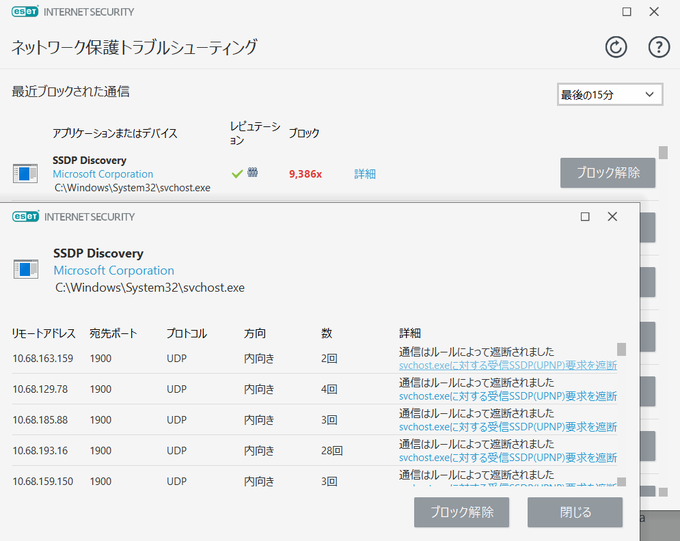Open the 最後の15分 time range dropdown

pos(610,94)
